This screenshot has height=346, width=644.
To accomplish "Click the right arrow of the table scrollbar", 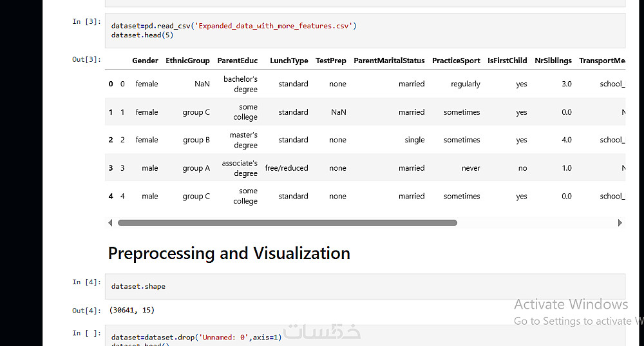I will [620, 223].
